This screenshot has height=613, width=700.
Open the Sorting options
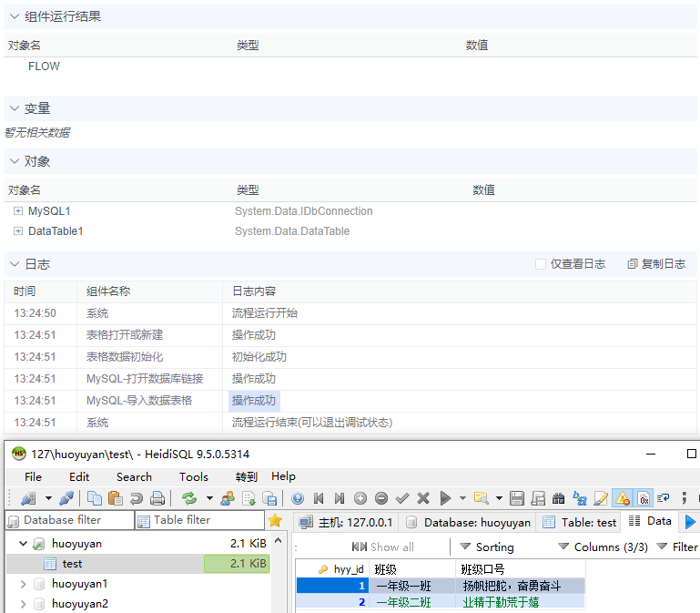[x=487, y=547]
